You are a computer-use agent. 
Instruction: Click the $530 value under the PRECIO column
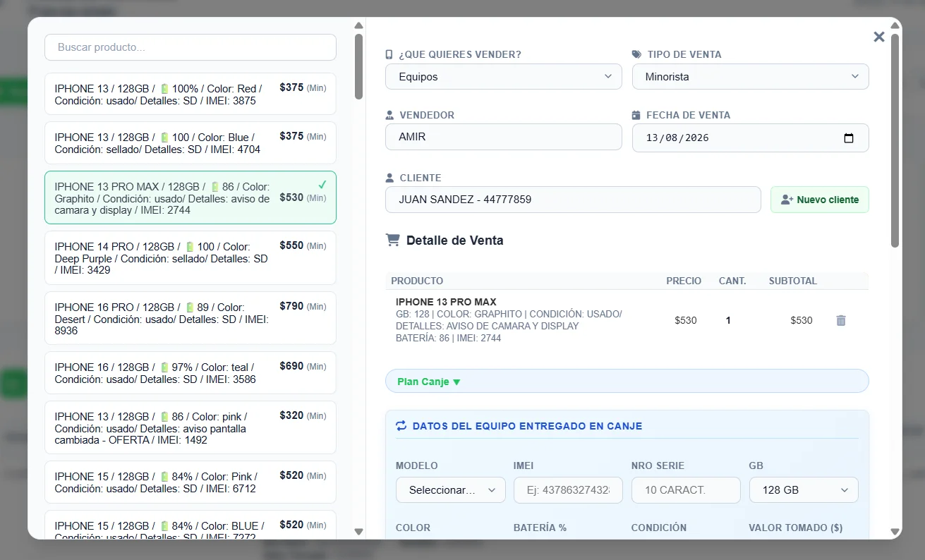click(686, 320)
